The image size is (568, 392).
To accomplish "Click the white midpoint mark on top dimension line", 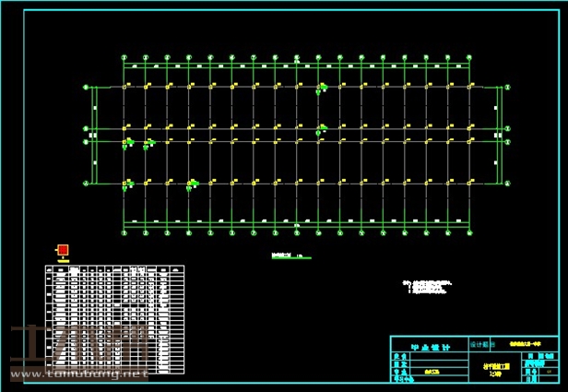I will tap(296, 63).
